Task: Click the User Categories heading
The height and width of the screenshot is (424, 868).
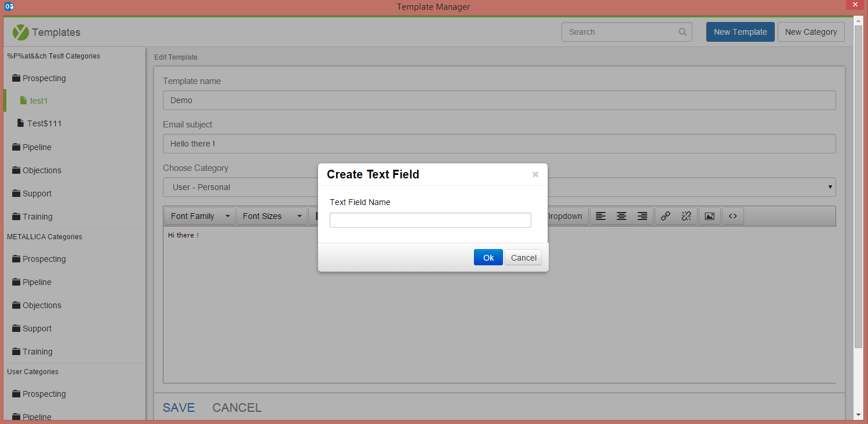Action: click(x=32, y=372)
